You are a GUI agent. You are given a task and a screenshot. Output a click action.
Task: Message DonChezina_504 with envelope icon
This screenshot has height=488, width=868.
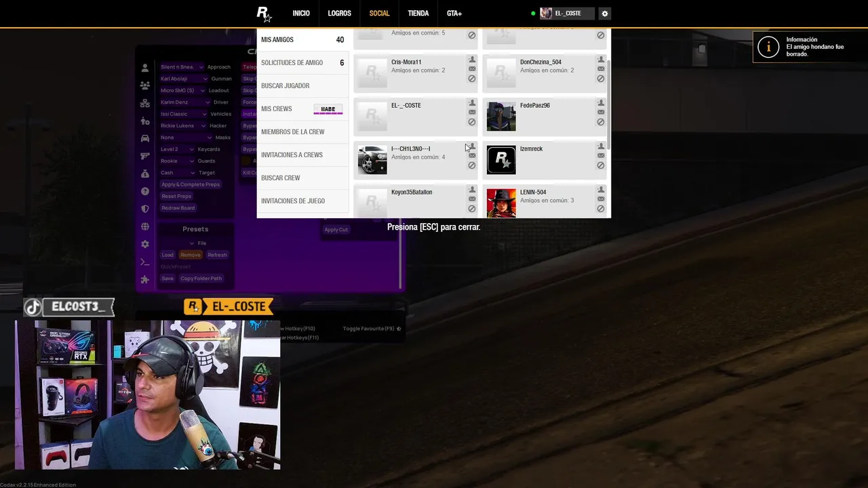click(601, 69)
